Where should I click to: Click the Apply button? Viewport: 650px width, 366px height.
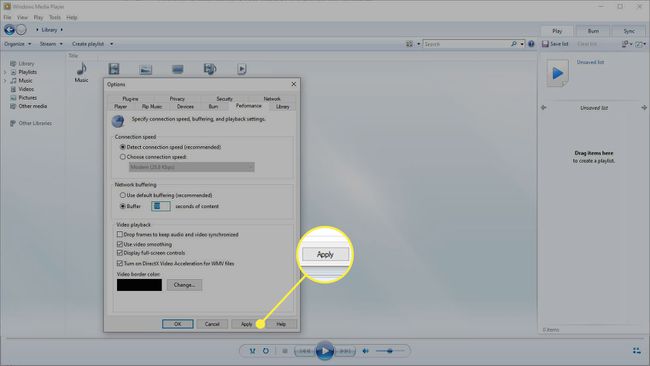247,324
